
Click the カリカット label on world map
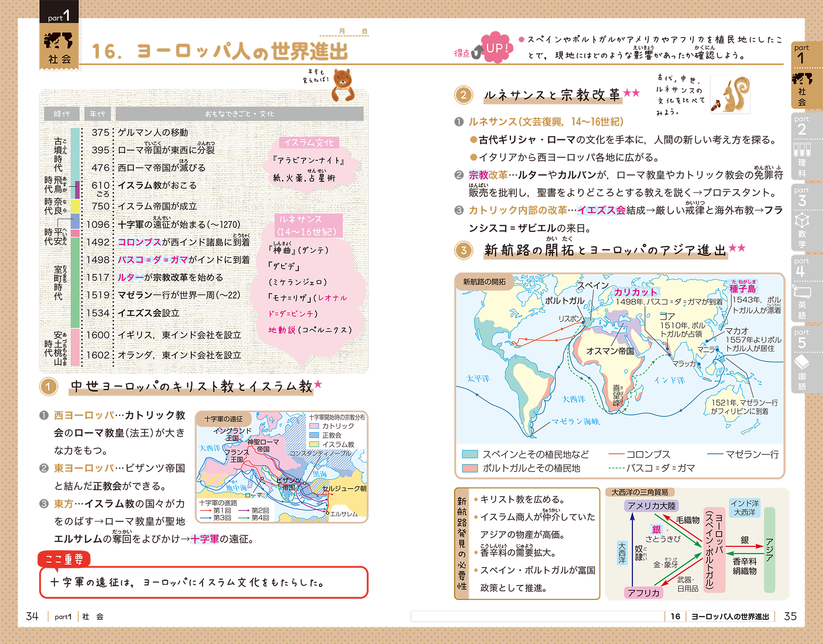pos(635,292)
